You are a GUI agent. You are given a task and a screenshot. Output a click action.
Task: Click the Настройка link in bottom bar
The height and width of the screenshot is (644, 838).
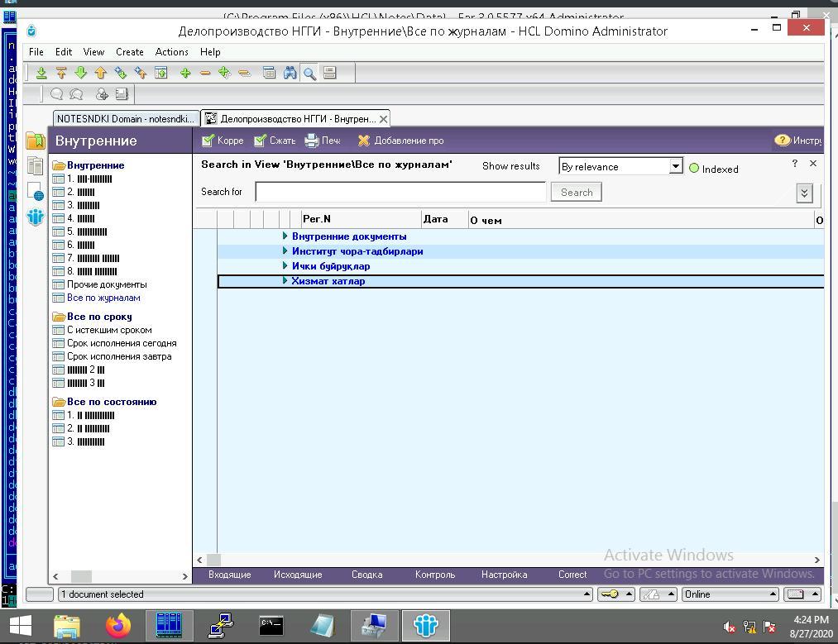pos(504,575)
